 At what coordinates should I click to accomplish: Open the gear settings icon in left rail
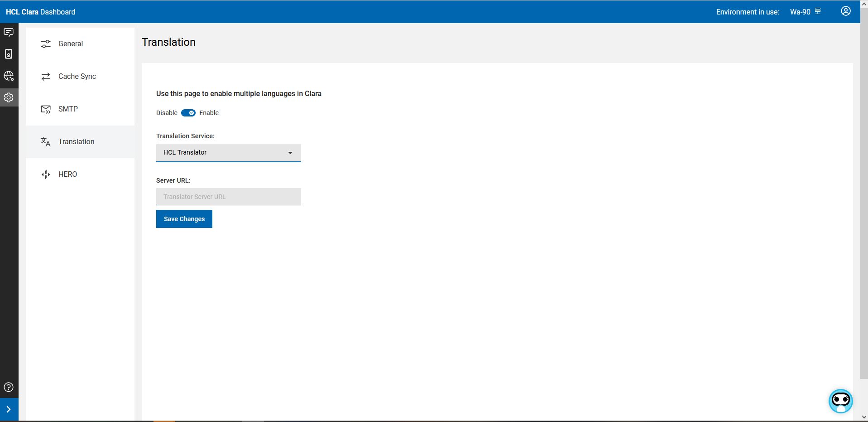[9, 97]
